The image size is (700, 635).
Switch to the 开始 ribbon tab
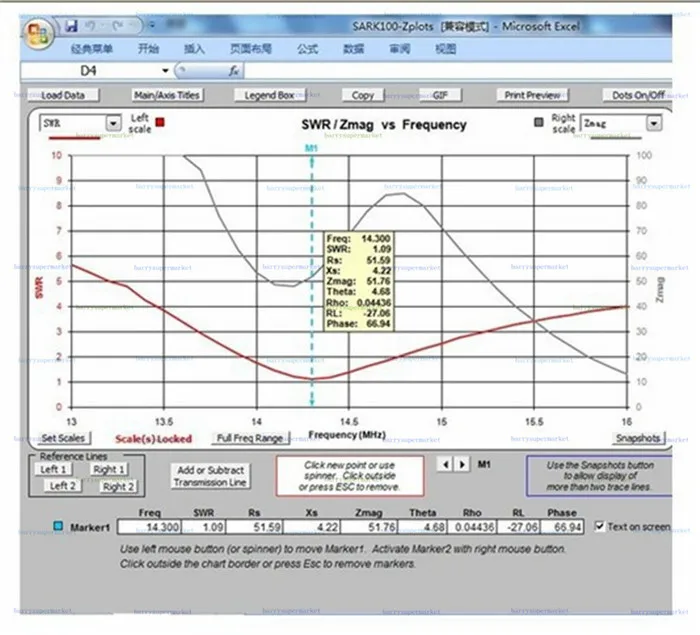[148, 49]
